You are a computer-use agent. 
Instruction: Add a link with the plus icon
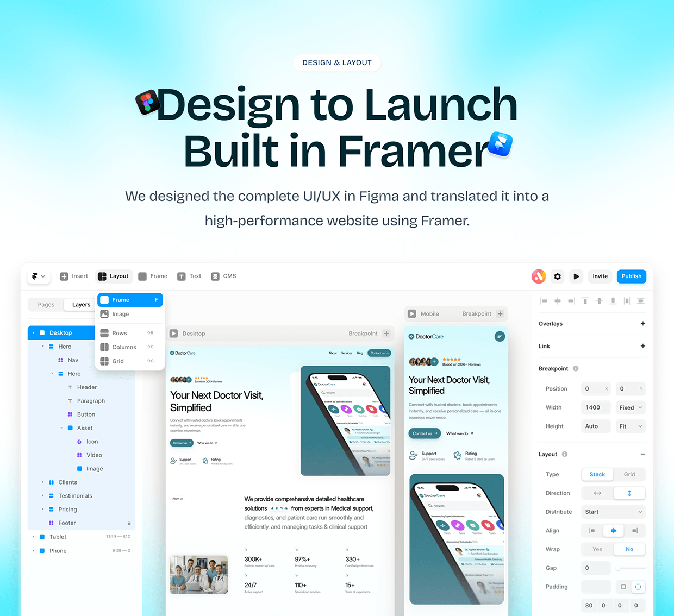point(643,346)
